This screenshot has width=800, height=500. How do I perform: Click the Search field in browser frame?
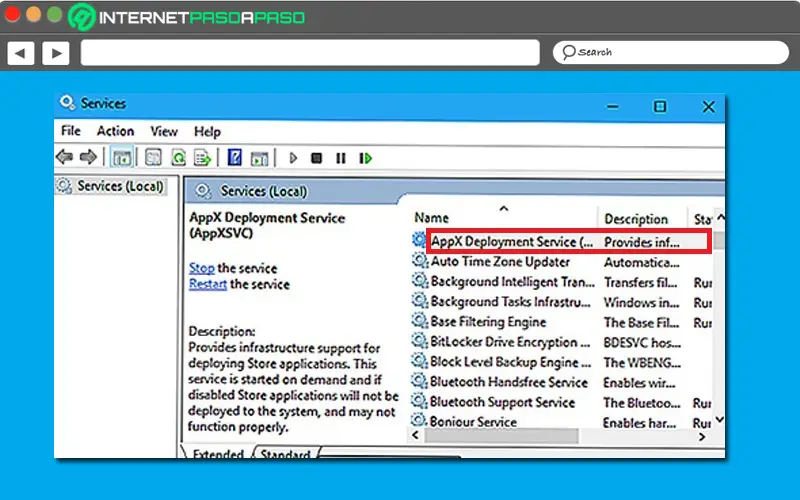coord(671,53)
